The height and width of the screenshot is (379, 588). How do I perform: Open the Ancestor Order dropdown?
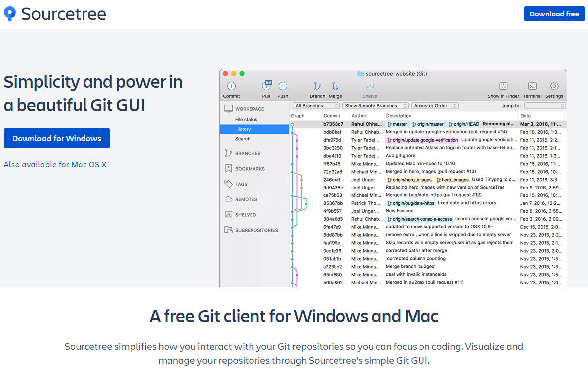(435, 106)
